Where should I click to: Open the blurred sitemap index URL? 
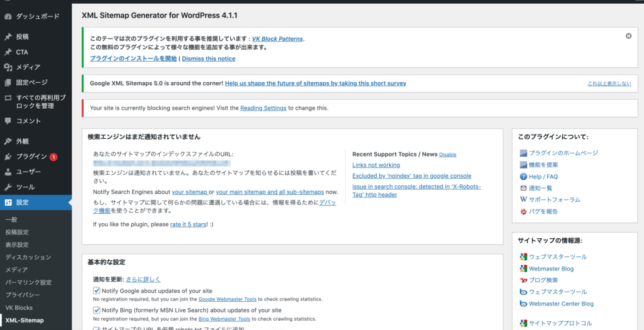point(162,163)
